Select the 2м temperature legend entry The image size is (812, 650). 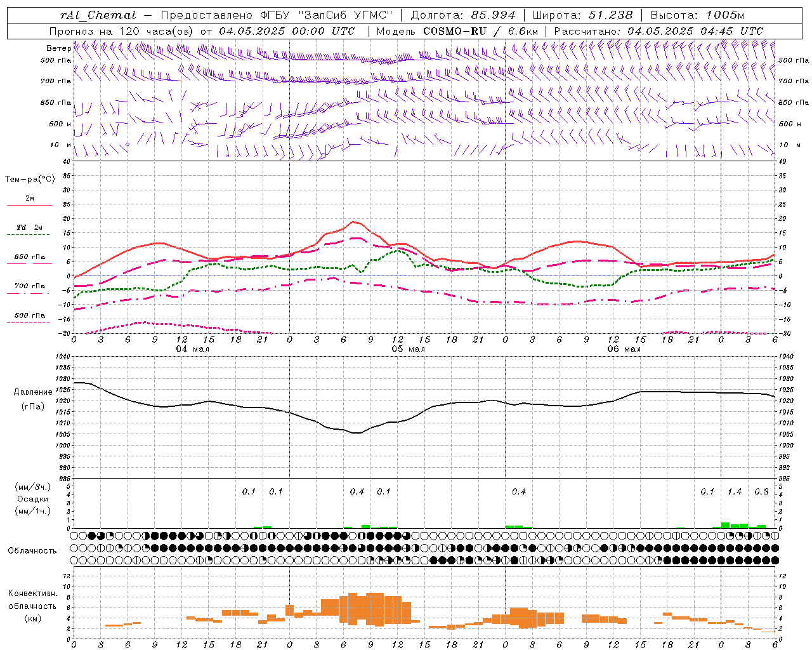[30, 198]
